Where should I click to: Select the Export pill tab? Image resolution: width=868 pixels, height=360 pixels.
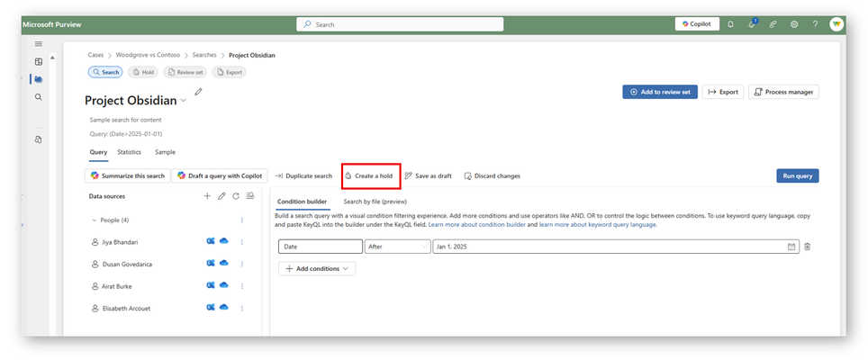[x=230, y=72]
